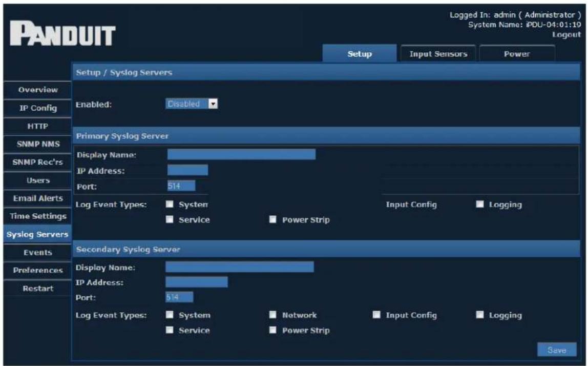Save the syslog server settings
The image size is (588, 366).
tap(557, 350)
